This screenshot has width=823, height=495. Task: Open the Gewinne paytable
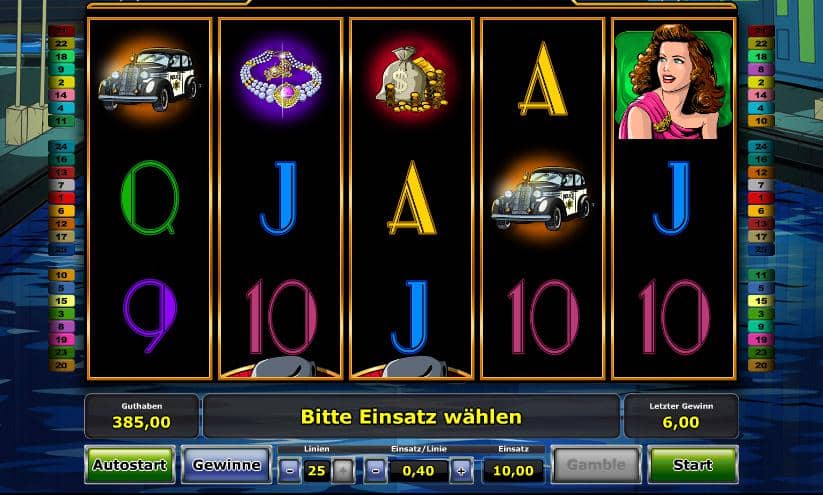coord(226,465)
